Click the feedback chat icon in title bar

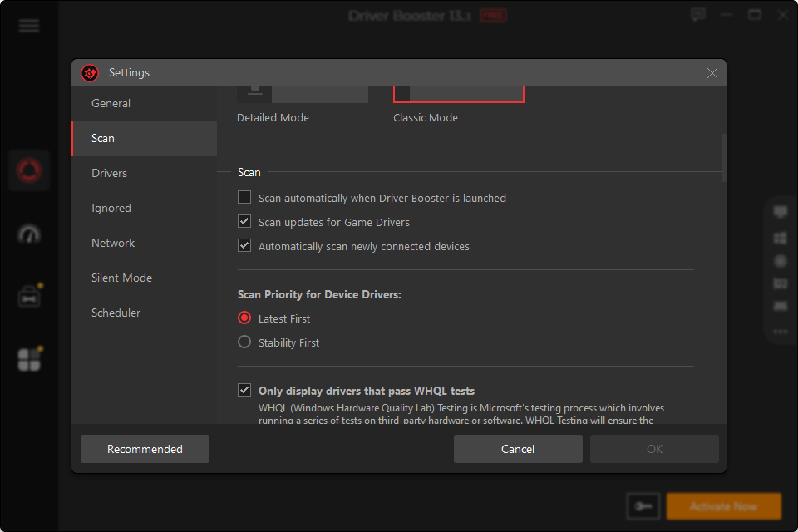pyautogui.click(x=698, y=15)
